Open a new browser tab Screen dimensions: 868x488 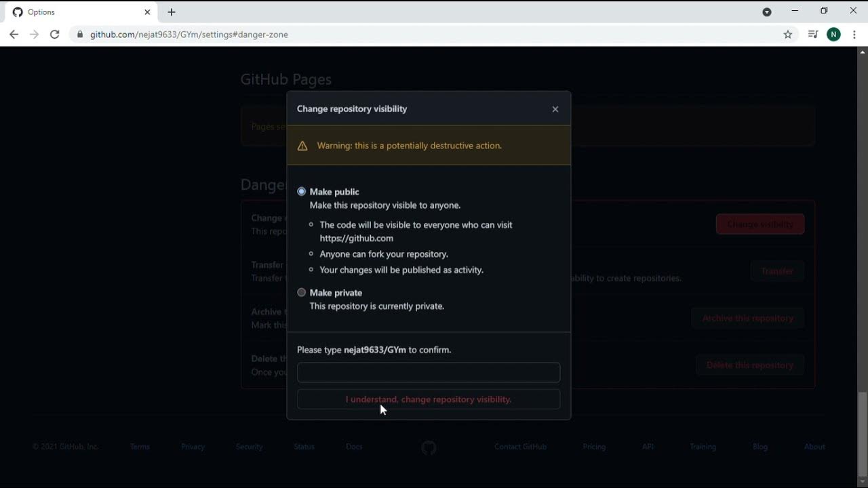point(172,12)
